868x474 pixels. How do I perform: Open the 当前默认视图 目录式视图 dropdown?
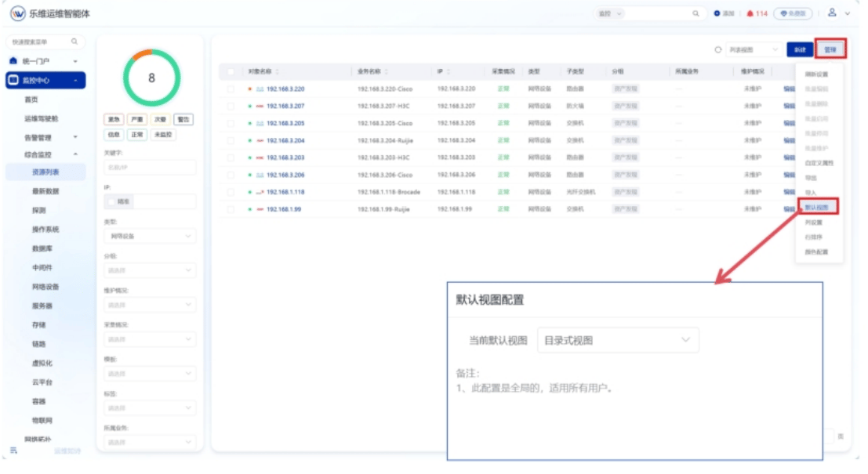[618, 340]
